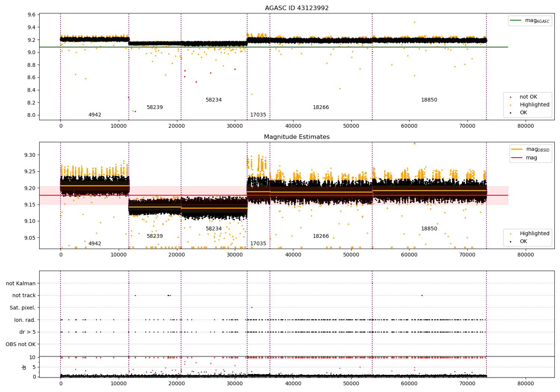This screenshot has height=392, width=560.
Task: Click the 'not track' axis label
Action: 24,296
